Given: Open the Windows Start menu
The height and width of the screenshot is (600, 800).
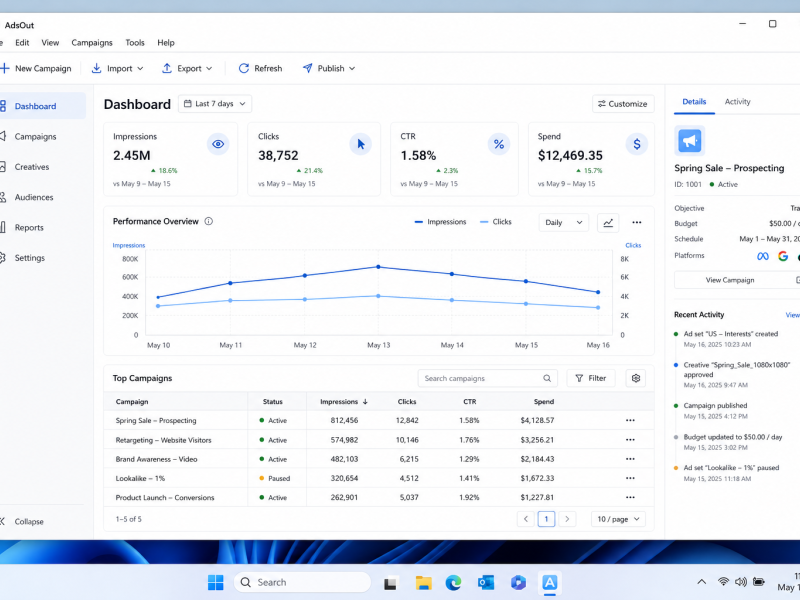Looking at the screenshot, I should tap(216, 582).
